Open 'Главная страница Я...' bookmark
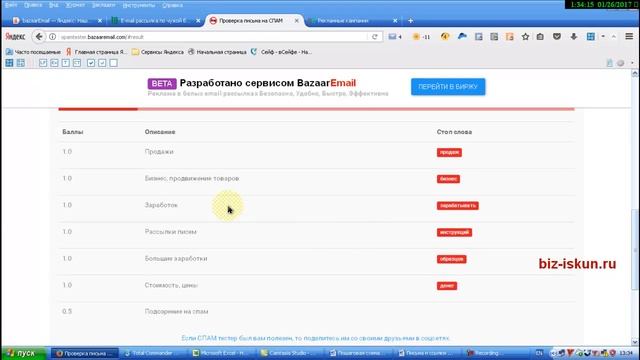This screenshot has width=640, height=360. (97, 52)
